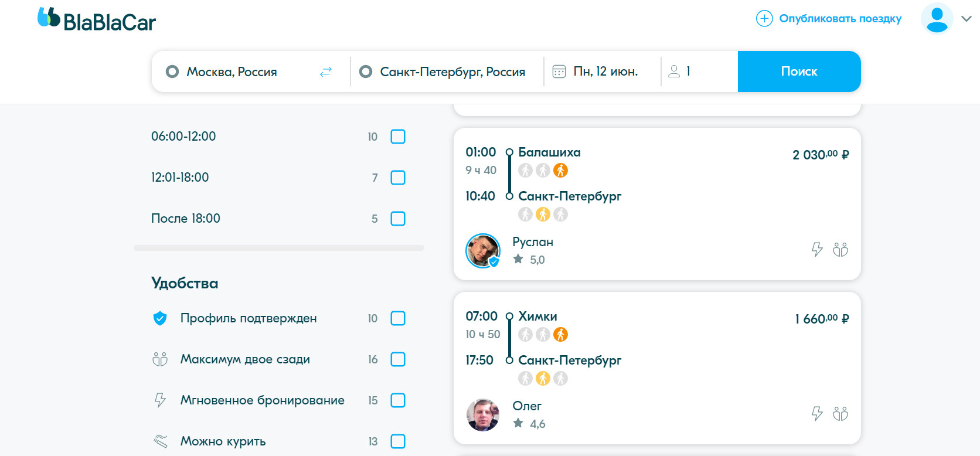Enable Максимум двое сзади filter

[398, 359]
